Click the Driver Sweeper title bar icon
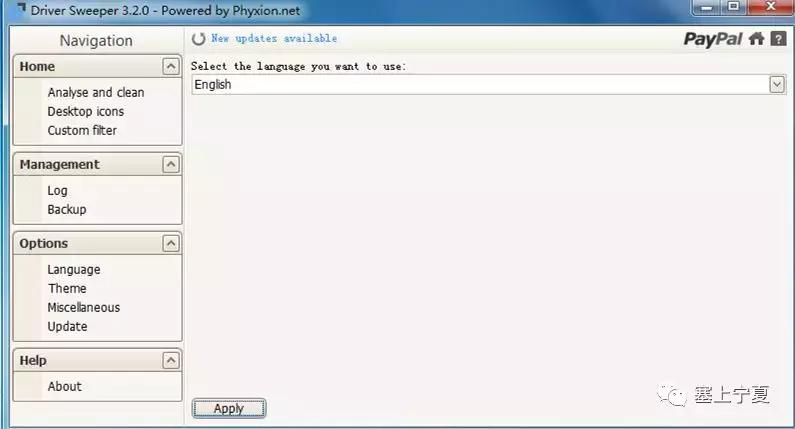795x429 pixels. click(x=20, y=9)
